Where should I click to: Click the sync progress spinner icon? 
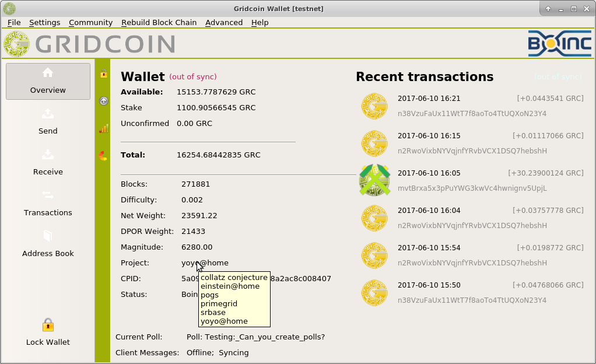point(103,156)
